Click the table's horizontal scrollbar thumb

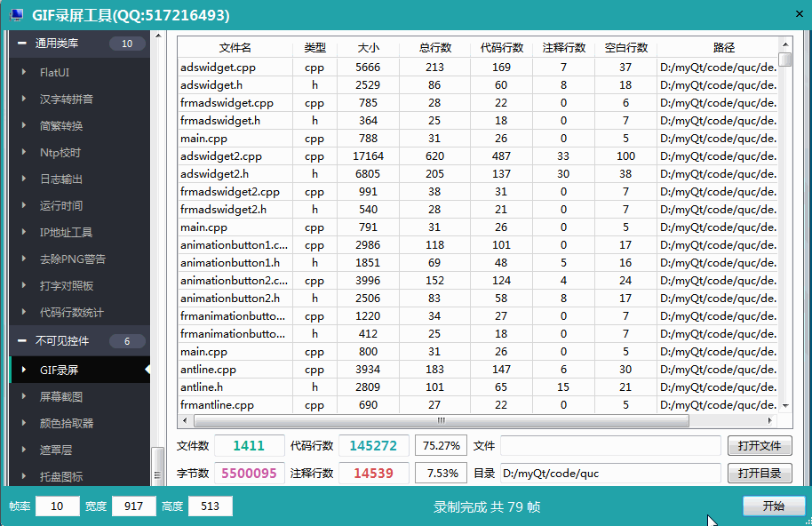[440, 421]
